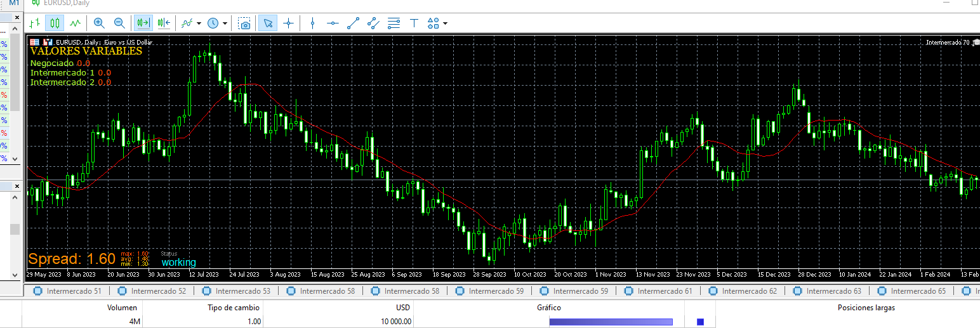Click the Spread: 1.60 label

[x=72, y=259]
